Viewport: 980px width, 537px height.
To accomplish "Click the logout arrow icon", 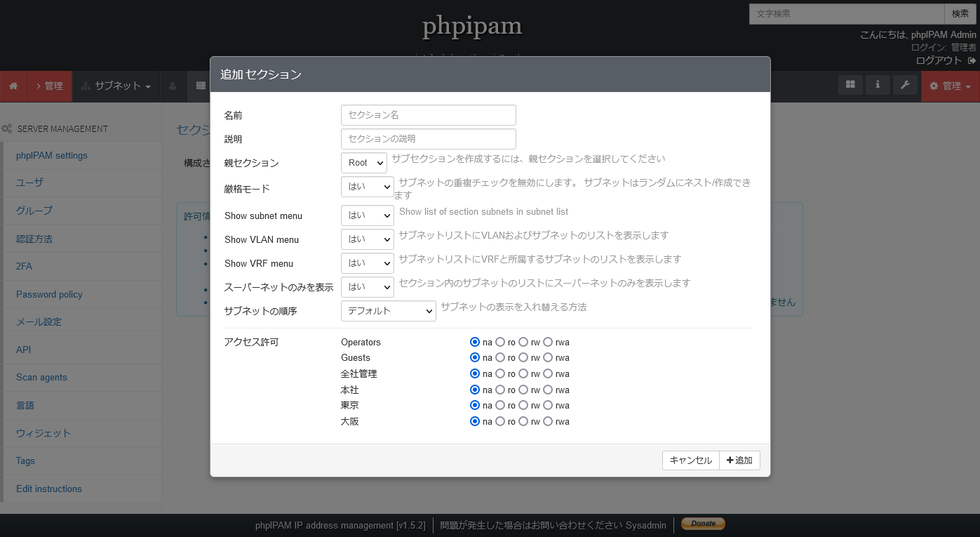I will [972, 60].
